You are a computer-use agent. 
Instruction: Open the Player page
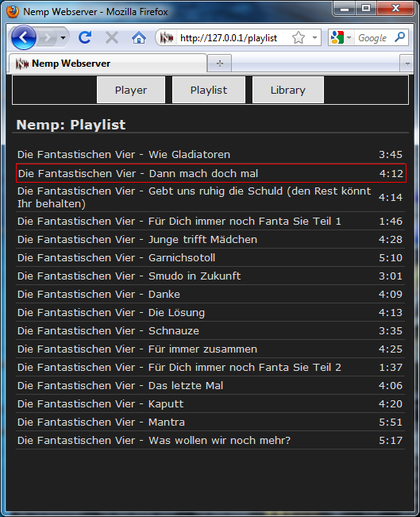pos(131,90)
